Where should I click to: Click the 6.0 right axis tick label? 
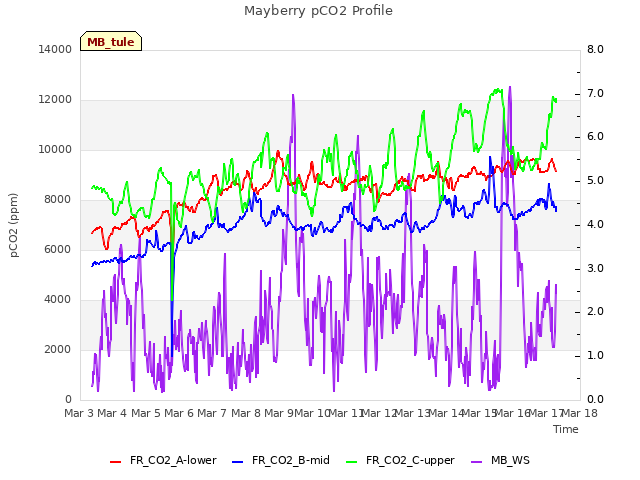595,137
